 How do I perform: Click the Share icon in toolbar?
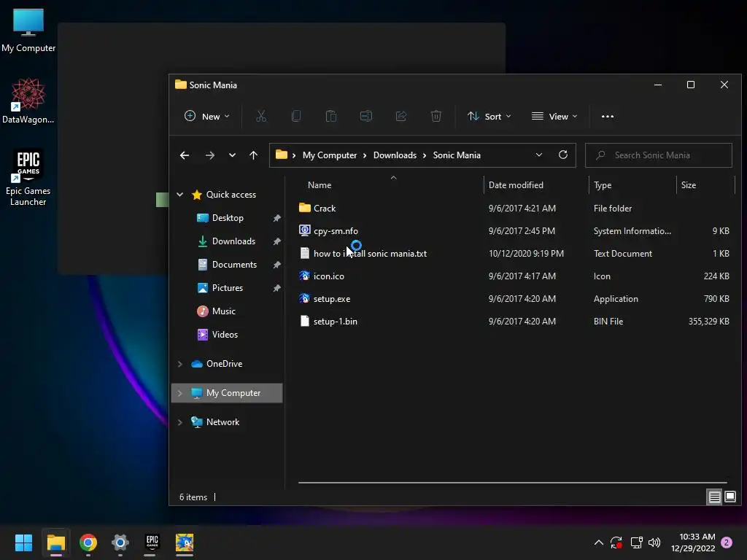401,116
